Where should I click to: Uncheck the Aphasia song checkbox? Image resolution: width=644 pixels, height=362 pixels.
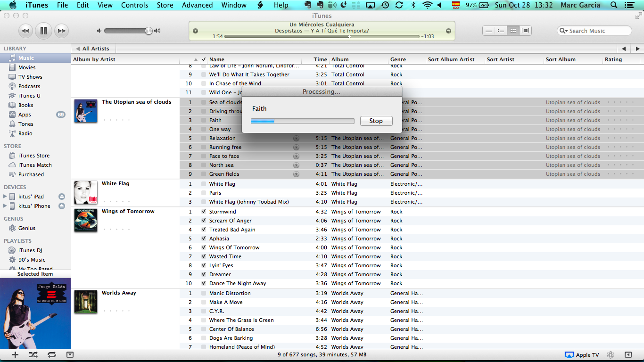click(204, 239)
